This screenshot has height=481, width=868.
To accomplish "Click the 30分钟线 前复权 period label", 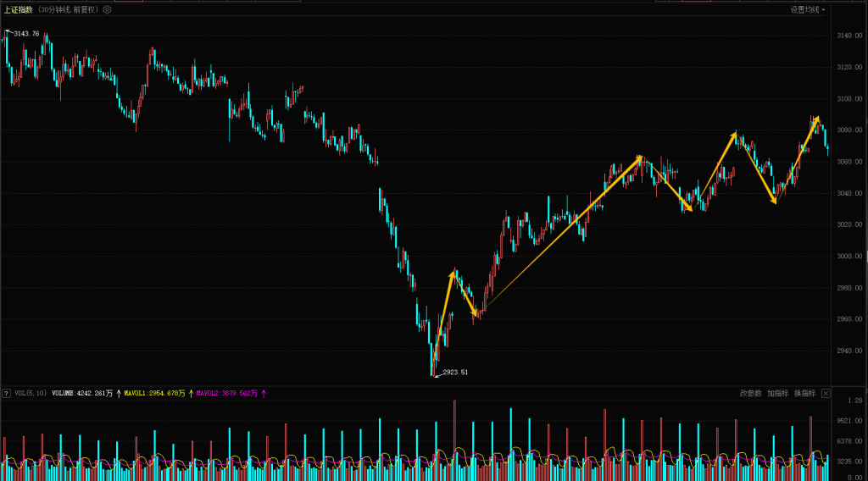I will (69, 9).
